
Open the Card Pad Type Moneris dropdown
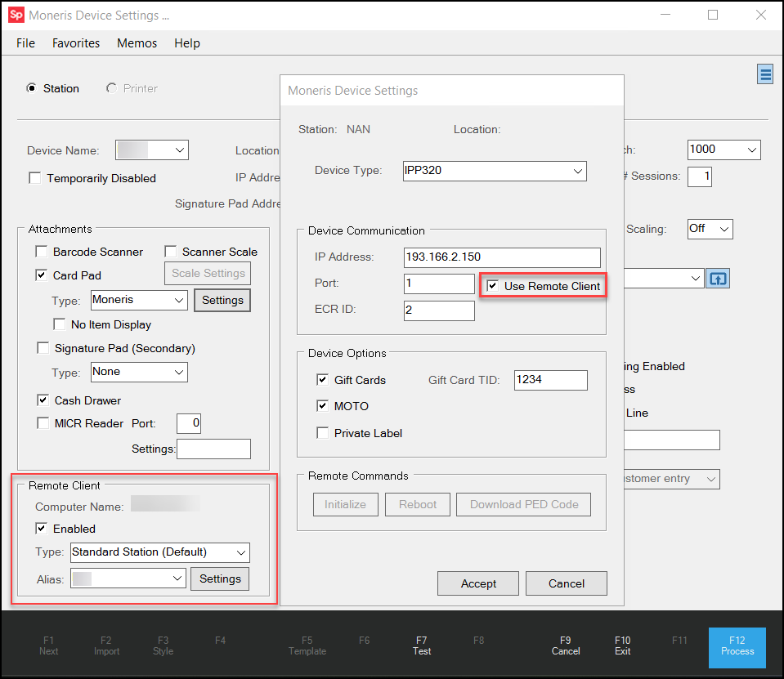[140, 300]
